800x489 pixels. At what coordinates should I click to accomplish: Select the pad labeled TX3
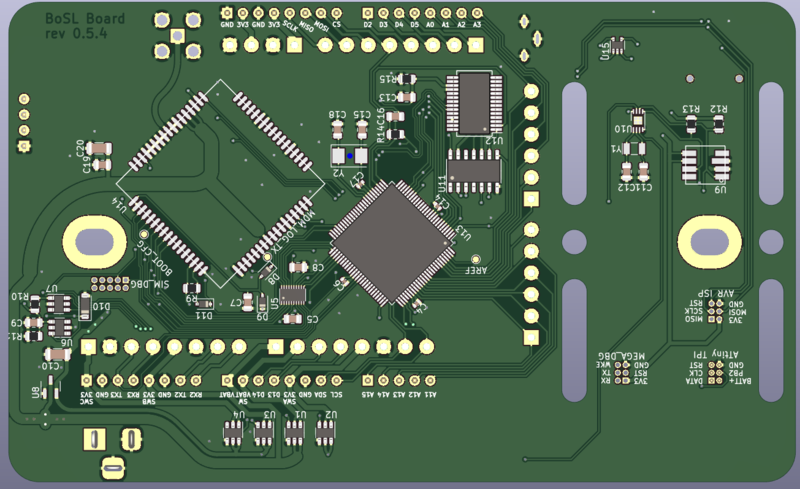tap(117, 380)
